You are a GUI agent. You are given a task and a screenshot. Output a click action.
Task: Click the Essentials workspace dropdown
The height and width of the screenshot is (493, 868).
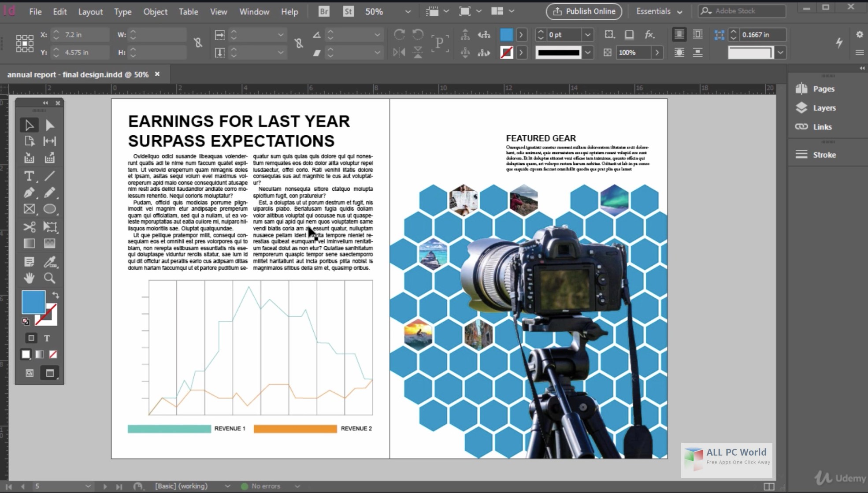(656, 11)
